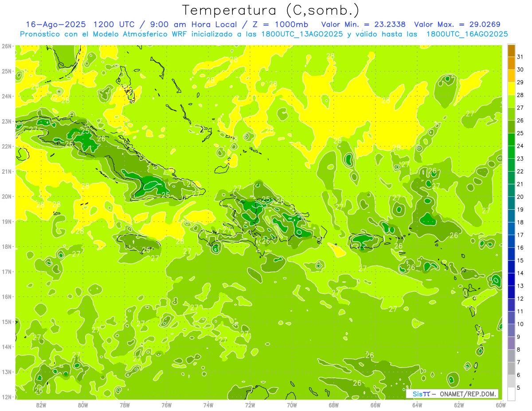Click the 62W longitude axis label
This screenshot has height=411, width=532.
click(x=459, y=405)
